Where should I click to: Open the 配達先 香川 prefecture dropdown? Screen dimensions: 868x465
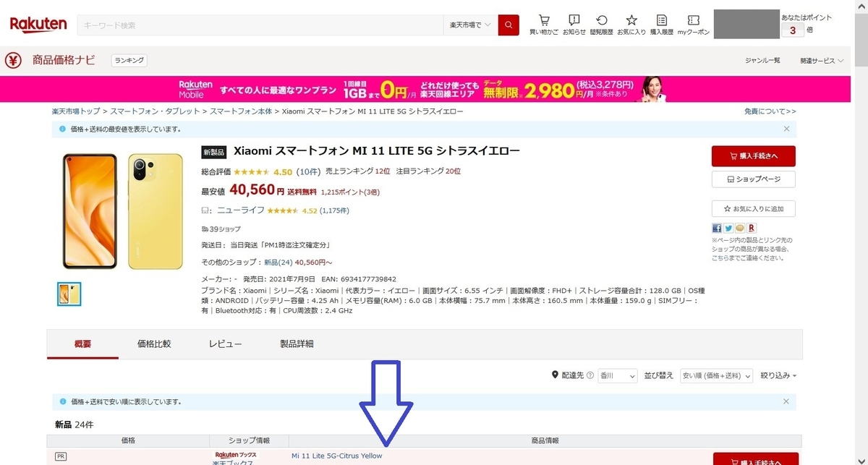[x=617, y=375]
